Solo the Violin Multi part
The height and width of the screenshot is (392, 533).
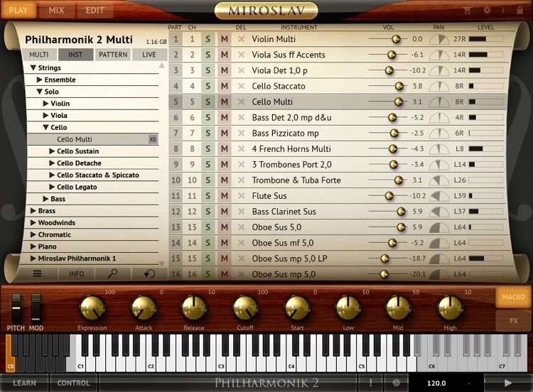tap(208, 39)
